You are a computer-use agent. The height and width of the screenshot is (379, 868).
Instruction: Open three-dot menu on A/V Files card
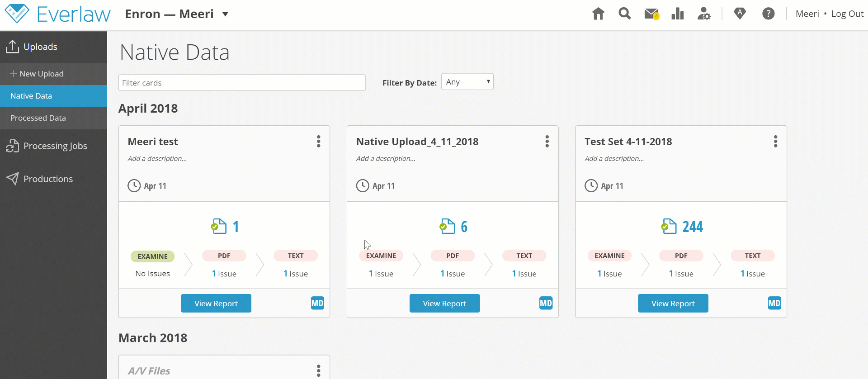click(319, 371)
